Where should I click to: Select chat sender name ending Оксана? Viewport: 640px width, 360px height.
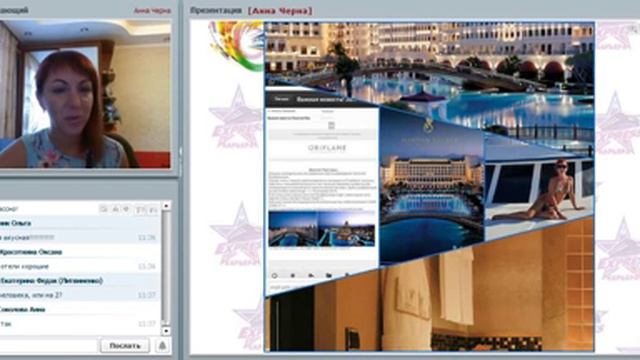(x=31, y=252)
